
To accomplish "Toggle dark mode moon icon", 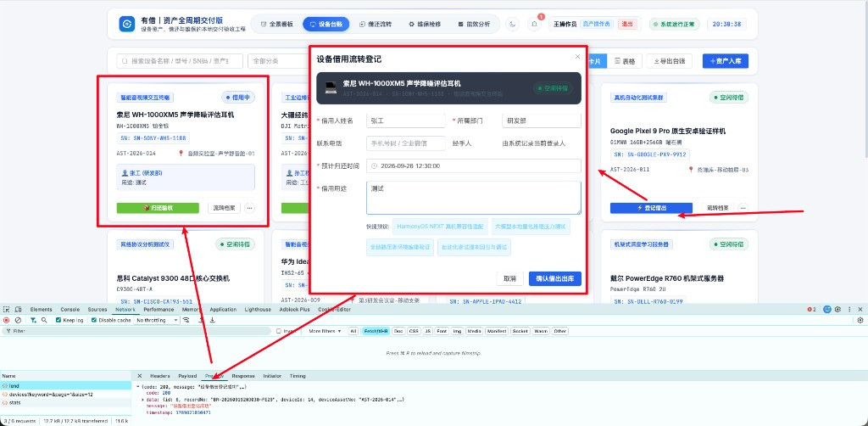I will 513,24.
